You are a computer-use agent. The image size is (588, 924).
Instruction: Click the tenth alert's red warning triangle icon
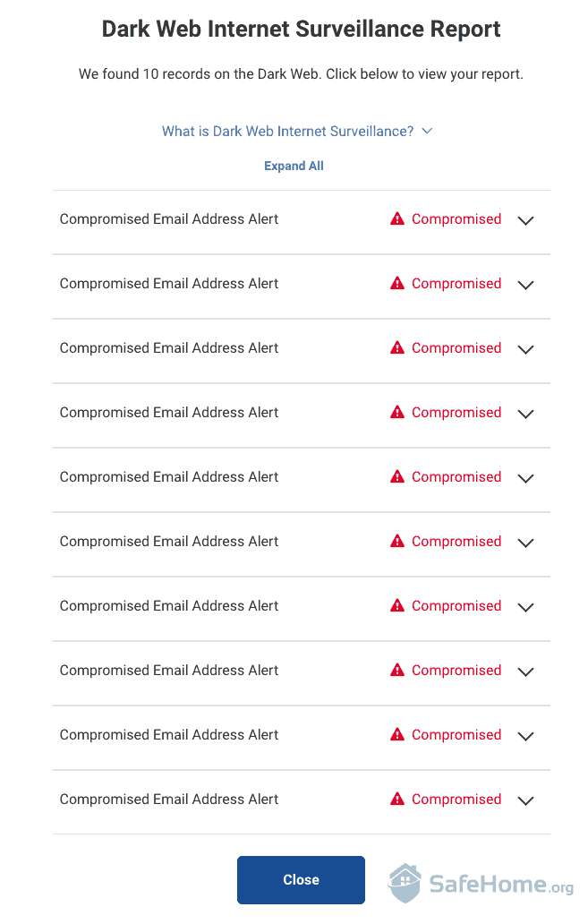click(397, 799)
